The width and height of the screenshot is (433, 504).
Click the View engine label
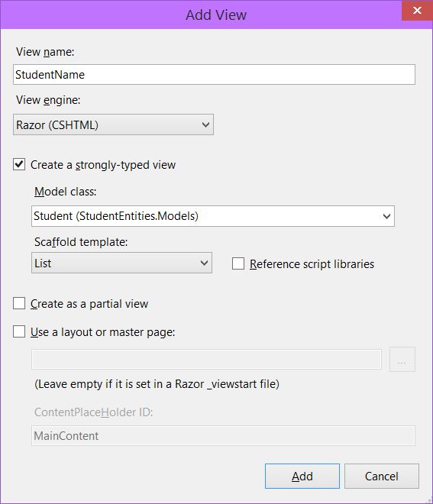coord(48,100)
